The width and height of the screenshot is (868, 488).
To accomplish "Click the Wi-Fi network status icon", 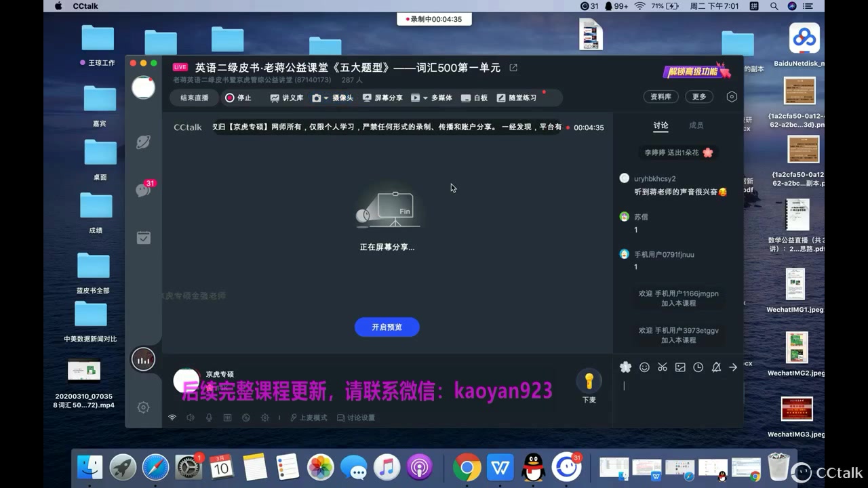I will [x=172, y=418].
